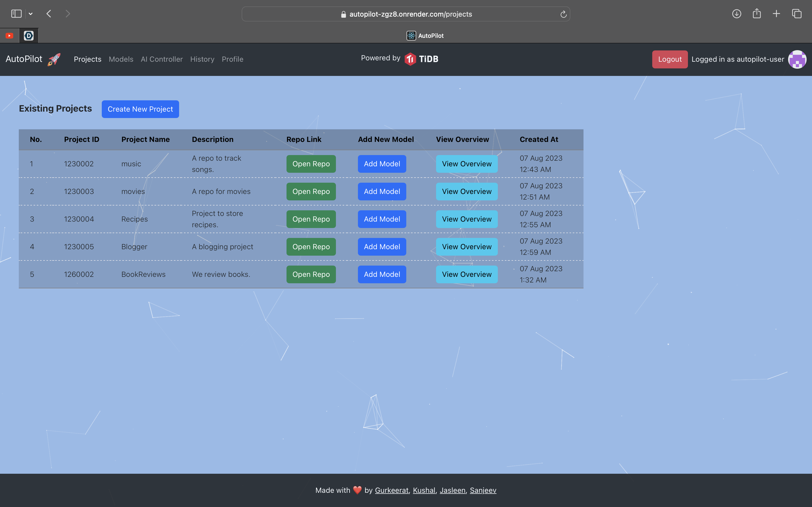The image size is (812, 507).
Task: Add Model to the Recipes project
Action: point(382,219)
